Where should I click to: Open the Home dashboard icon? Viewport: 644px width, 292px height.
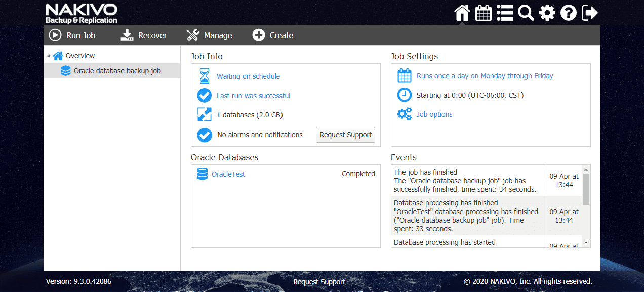pos(462,13)
